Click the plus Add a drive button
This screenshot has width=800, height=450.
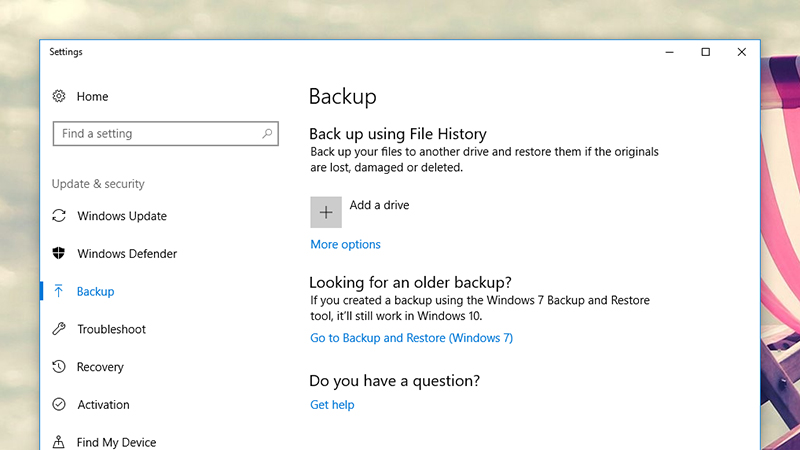pyautogui.click(x=326, y=212)
